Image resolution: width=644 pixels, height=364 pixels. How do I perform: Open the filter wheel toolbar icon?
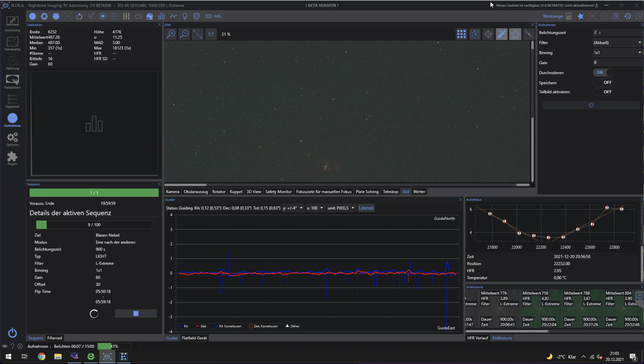tap(56, 16)
